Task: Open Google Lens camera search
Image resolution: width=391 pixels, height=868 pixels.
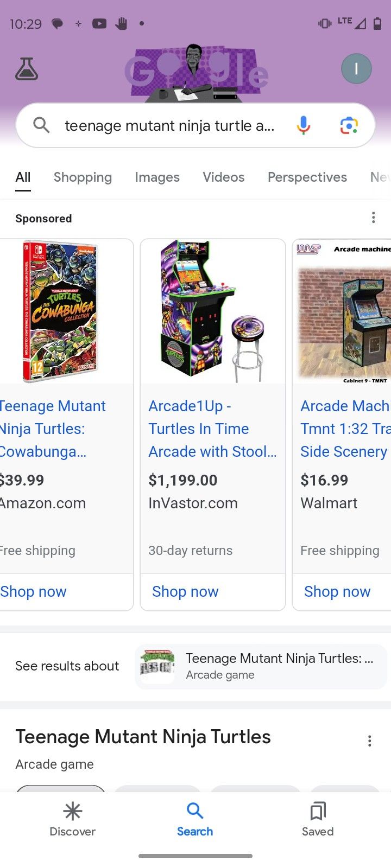Action: click(x=349, y=126)
